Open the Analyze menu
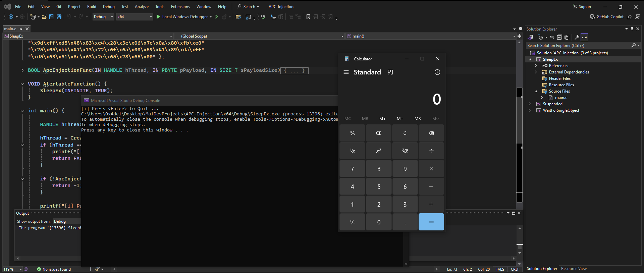The image size is (644, 273). pyautogui.click(x=142, y=7)
